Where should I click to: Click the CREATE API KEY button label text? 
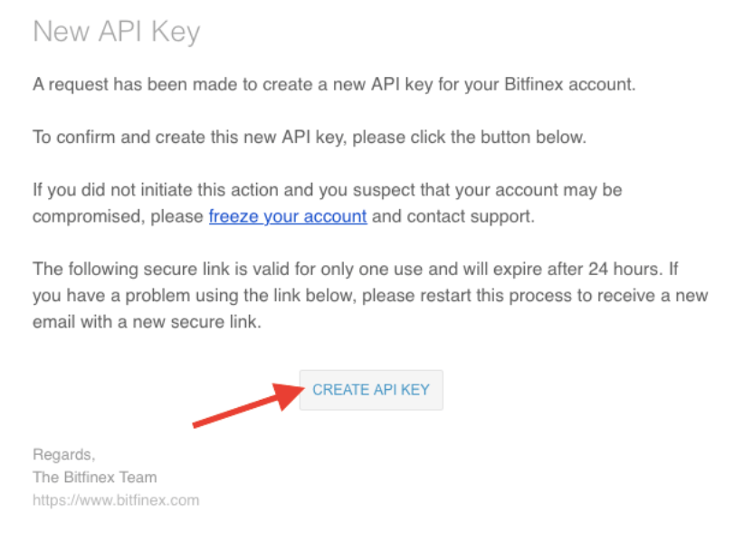(371, 390)
